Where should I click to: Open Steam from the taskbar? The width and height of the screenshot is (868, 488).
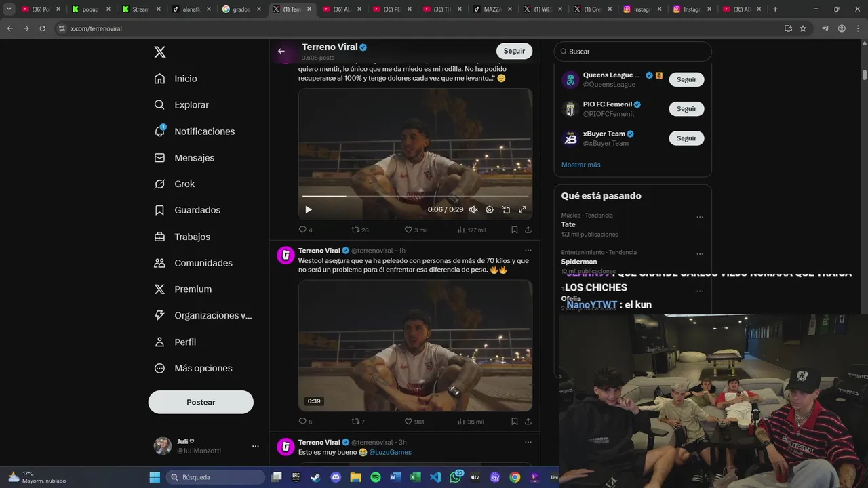(316, 477)
